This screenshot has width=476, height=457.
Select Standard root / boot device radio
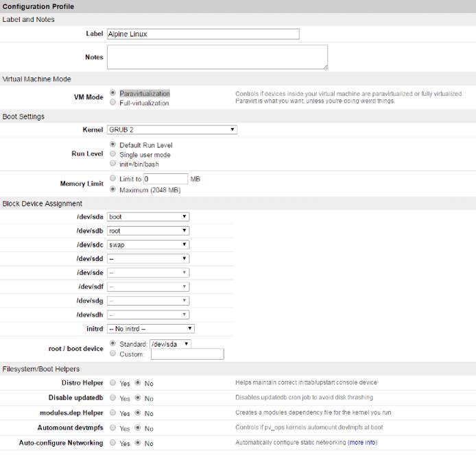[112, 343]
